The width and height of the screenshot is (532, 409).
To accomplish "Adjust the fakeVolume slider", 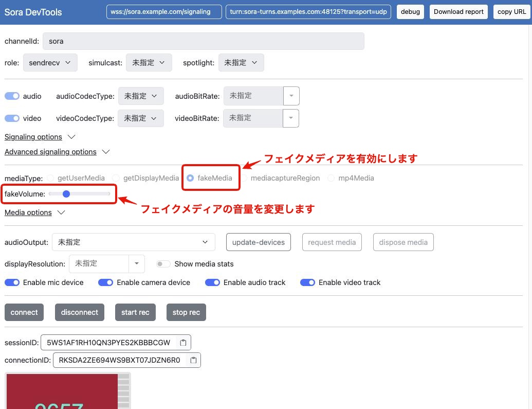I will point(66,194).
